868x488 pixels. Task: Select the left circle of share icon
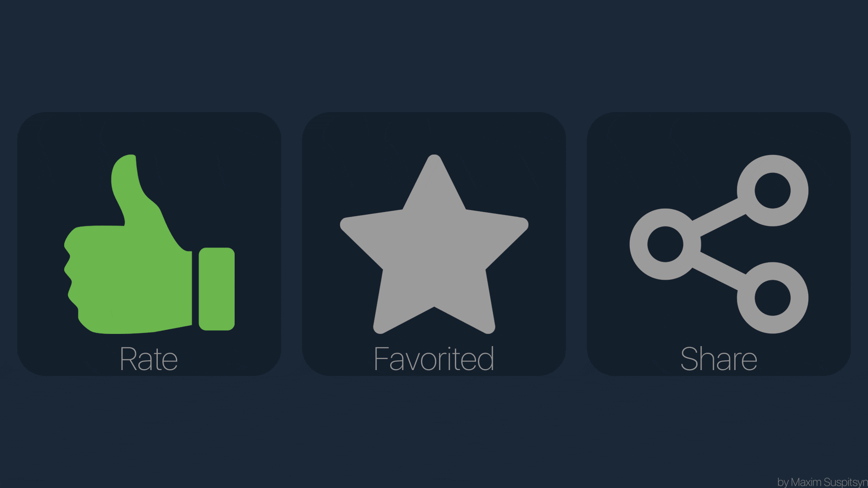point(665,244)
